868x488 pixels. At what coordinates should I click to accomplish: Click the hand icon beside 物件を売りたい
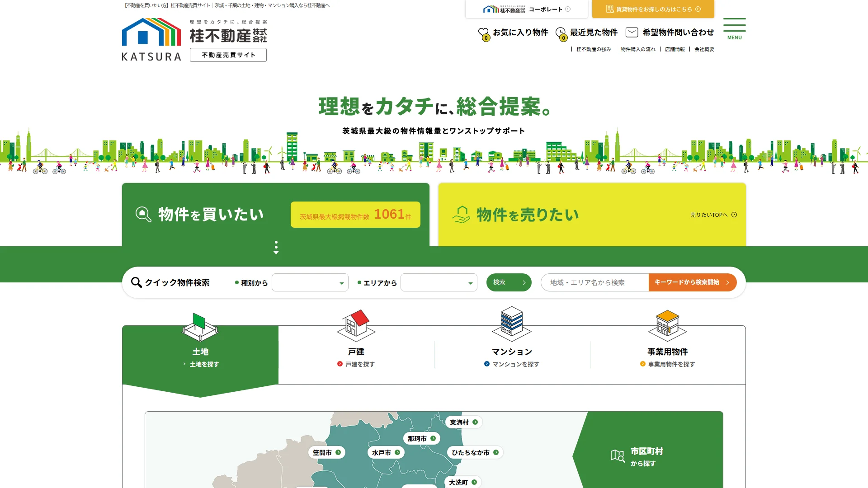point(461,215)
